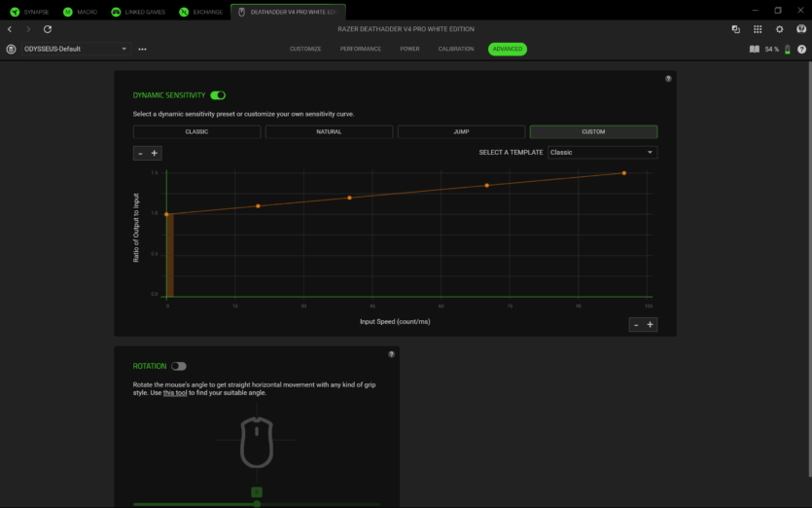Viewport: 812px width, 508px height.
Task: Open the profile more options ellipsis
Action: click(143, 49)
